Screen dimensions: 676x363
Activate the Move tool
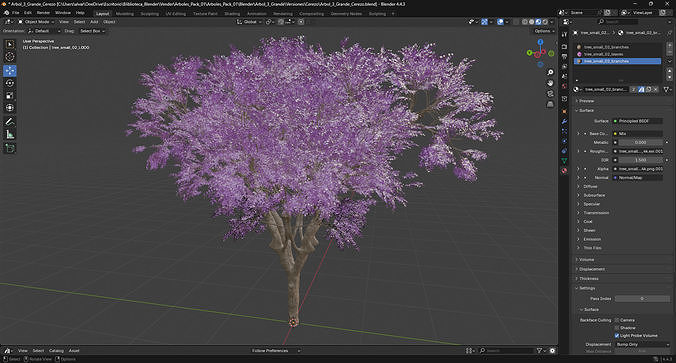tap(10, 71)
